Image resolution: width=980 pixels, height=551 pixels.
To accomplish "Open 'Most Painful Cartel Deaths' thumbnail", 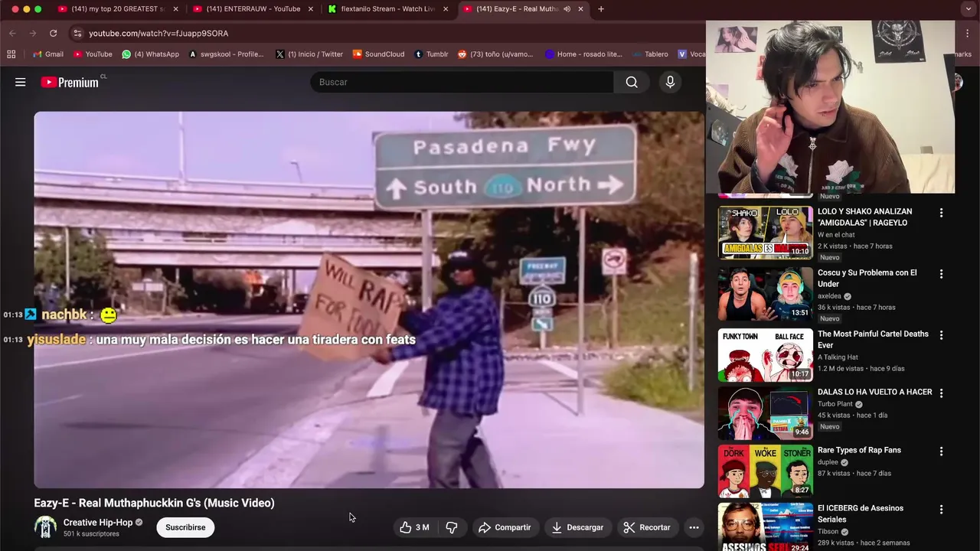I will point(765,355).
